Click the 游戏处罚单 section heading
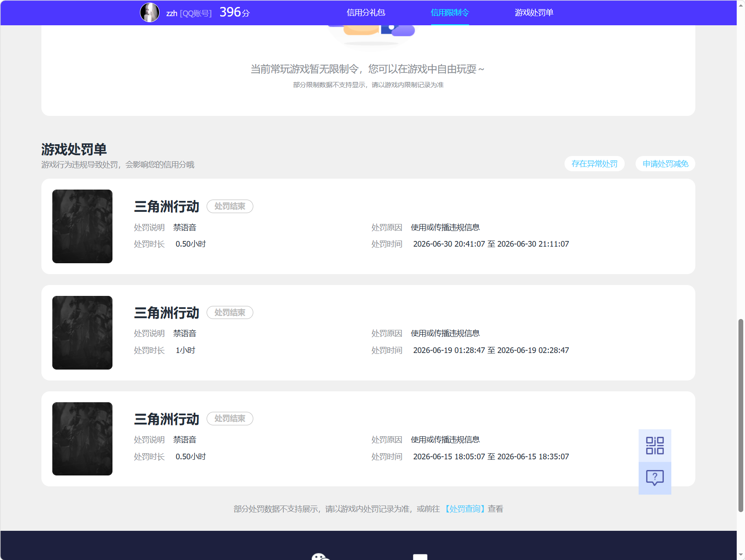This screenshot has height=560, width=745. [x=74, y=149]
